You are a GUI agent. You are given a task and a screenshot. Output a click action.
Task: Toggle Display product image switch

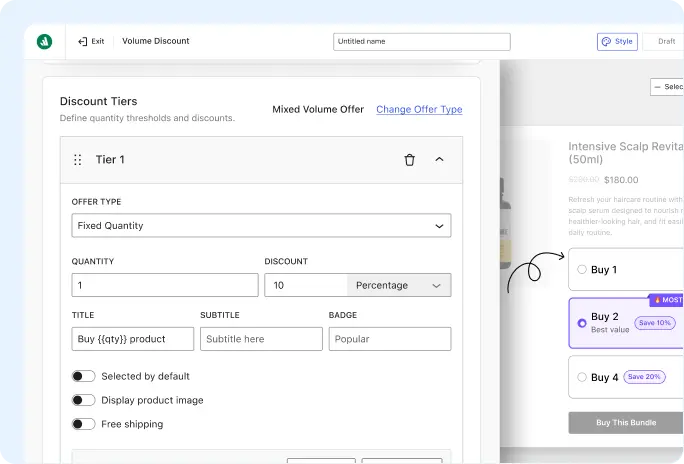(x=83, y=400)
